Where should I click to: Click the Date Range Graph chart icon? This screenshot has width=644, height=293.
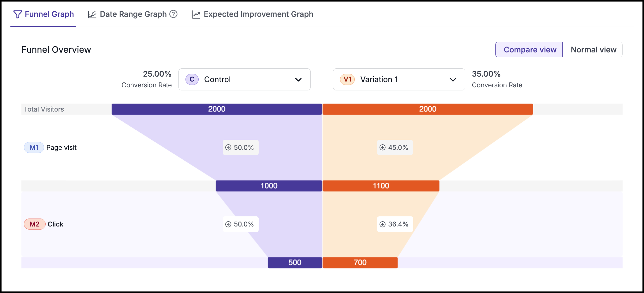(92, 14)
